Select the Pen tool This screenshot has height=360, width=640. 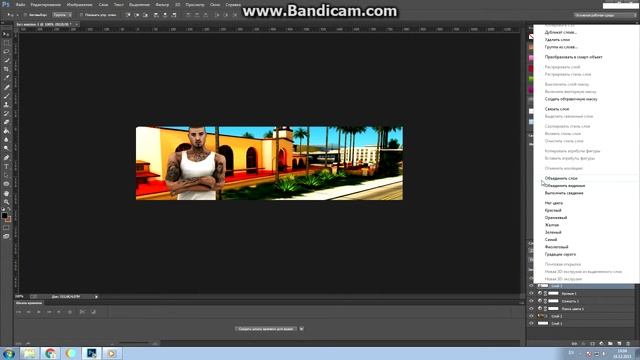click(6, 158)
